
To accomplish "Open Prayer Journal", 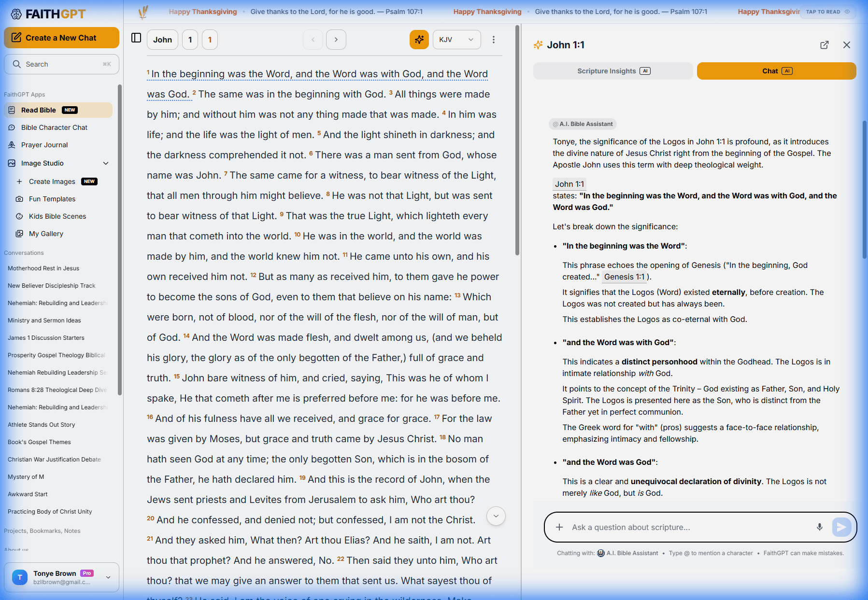I will [44, 145].
